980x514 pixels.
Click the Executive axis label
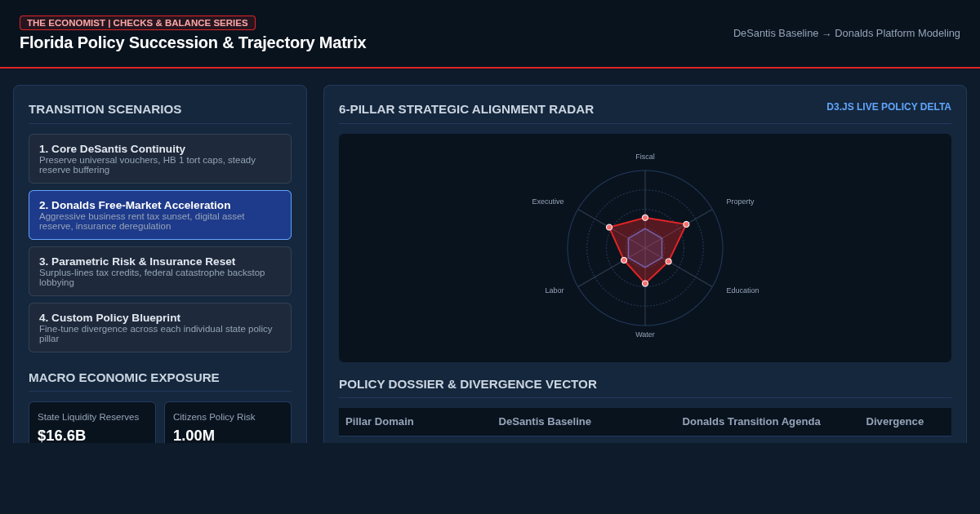pyautogui.click(x=548, y=202)
